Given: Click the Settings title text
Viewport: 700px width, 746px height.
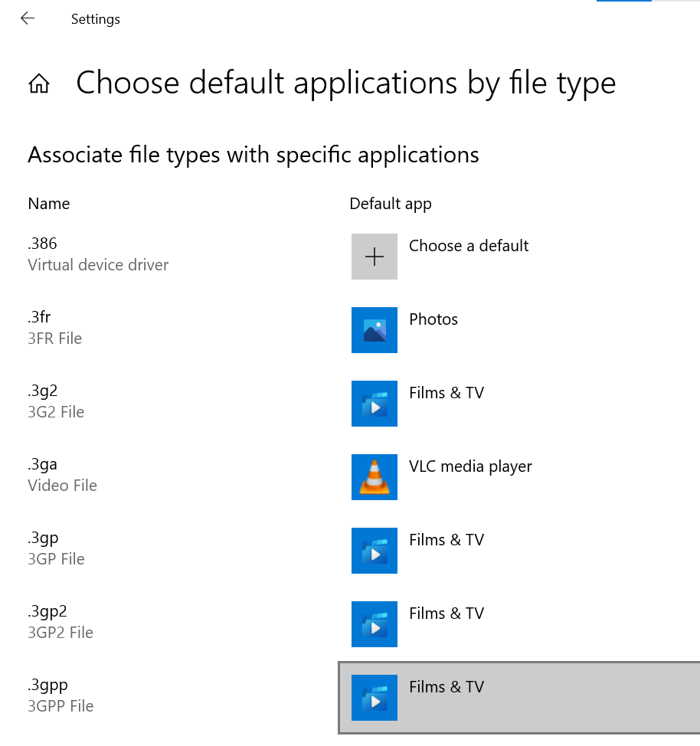Looking at the screenshot, I should (x=96, y=19).
